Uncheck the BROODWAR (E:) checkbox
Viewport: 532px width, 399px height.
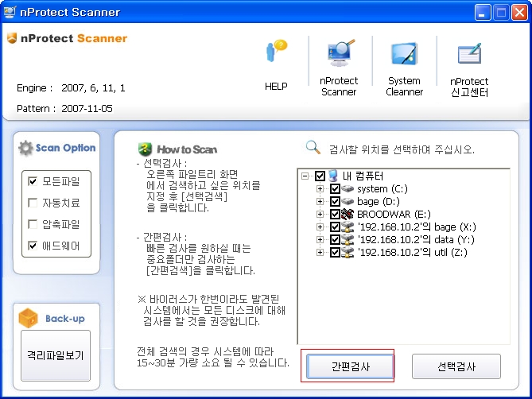pos(335,214)
